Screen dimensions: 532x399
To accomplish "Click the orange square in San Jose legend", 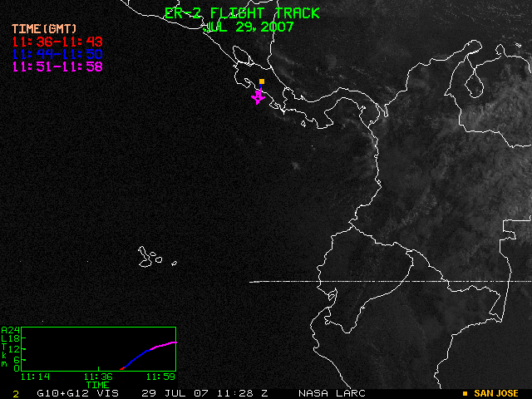I will [465, 393].
